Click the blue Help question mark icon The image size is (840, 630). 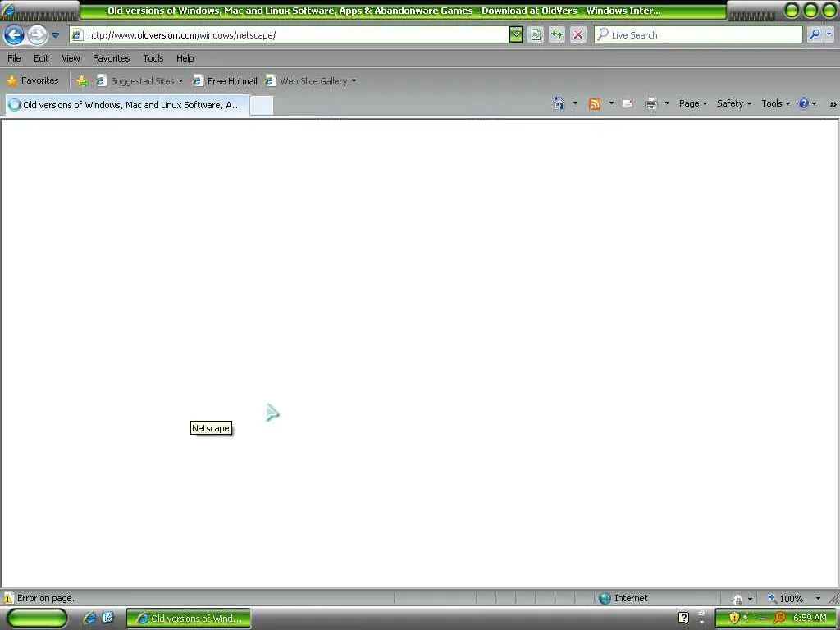pyautogui.click(x=804, y=104)
